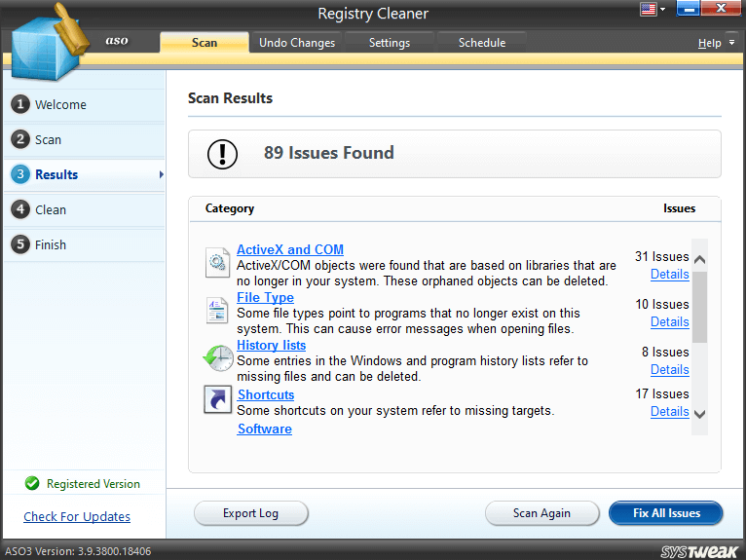Go to the Scan step in sidebar
The image size is (746, 560).
(85, 140)
